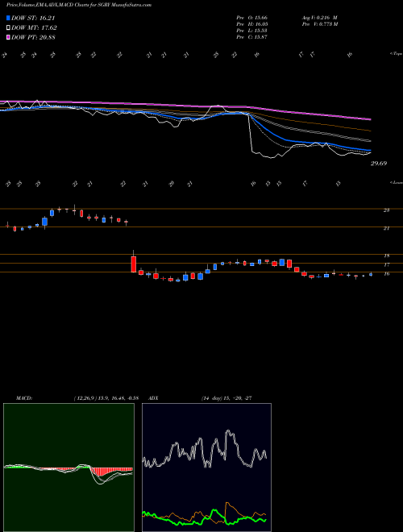Click the chart title mentioning SGRY MunafaSutra.com
The height and width of the screenshot is (532, 403).
click(x=79, y=5)
